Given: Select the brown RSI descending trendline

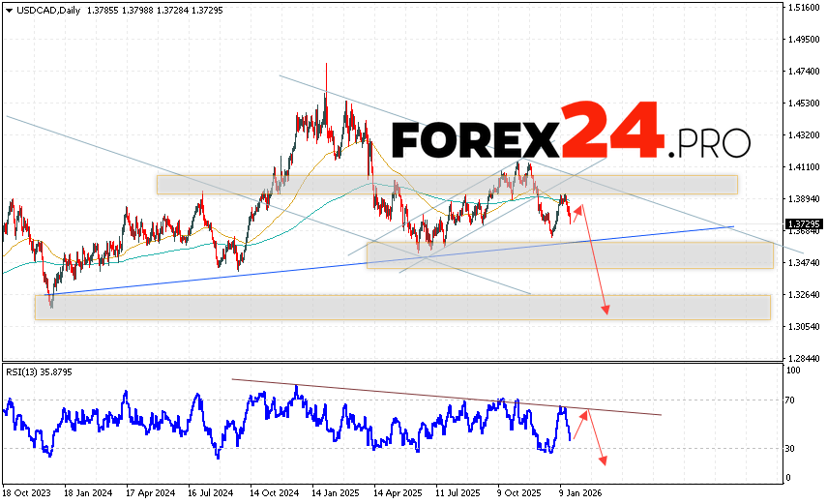Looking at the screenshot, I should [x=446, y=397].
